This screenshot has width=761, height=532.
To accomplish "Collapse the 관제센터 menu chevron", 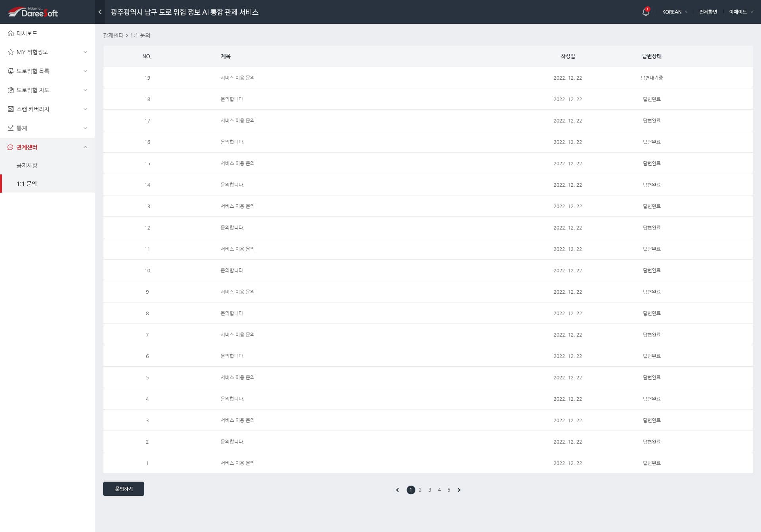I will coord(85,147).
